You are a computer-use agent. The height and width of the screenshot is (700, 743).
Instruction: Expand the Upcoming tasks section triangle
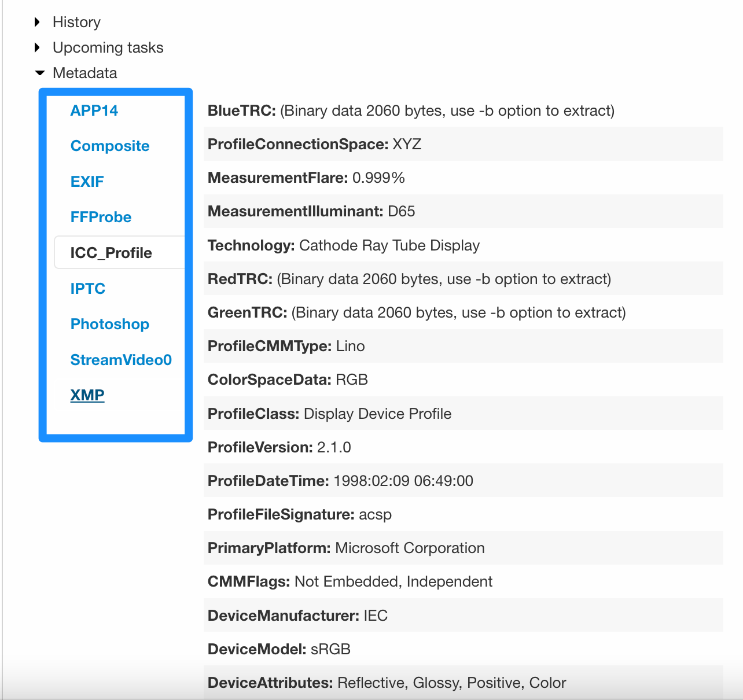[38, 47]
